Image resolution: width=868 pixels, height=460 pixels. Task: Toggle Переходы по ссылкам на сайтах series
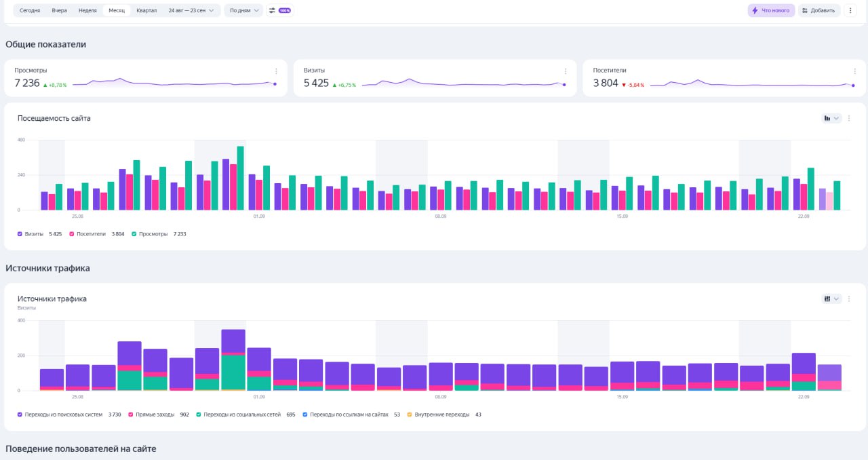[305, 414]
